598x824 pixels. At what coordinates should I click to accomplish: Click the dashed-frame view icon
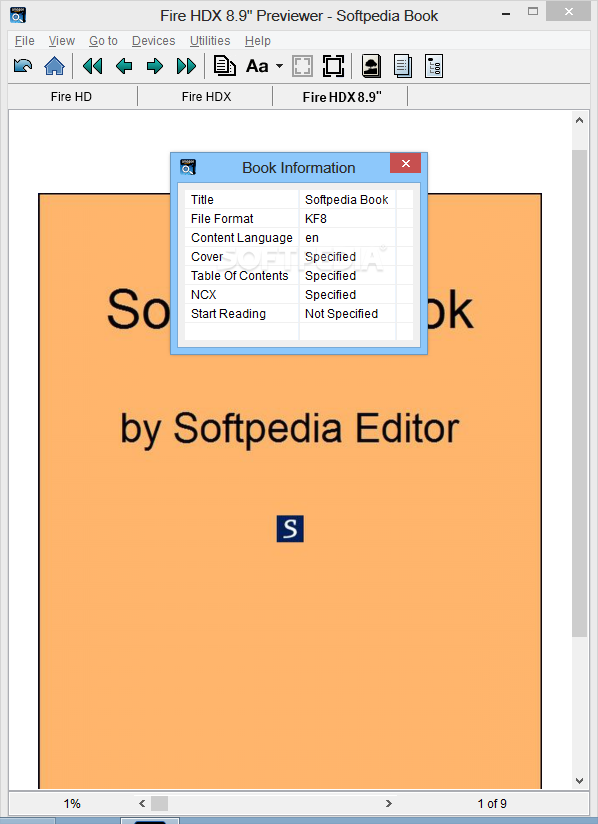coord(302,66)
